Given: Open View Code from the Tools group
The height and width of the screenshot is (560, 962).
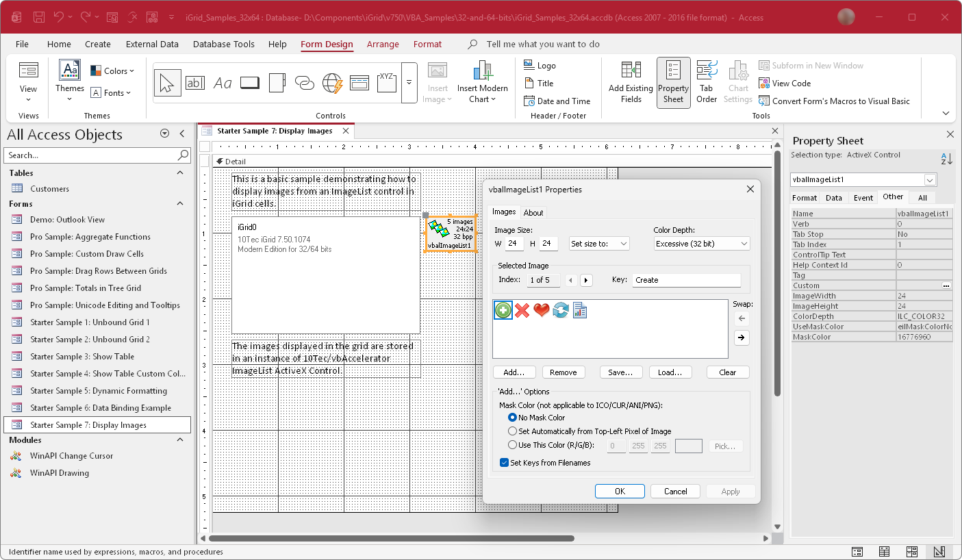Looking at the screenshot, I should pyautogui.click(x=785, y=83).
